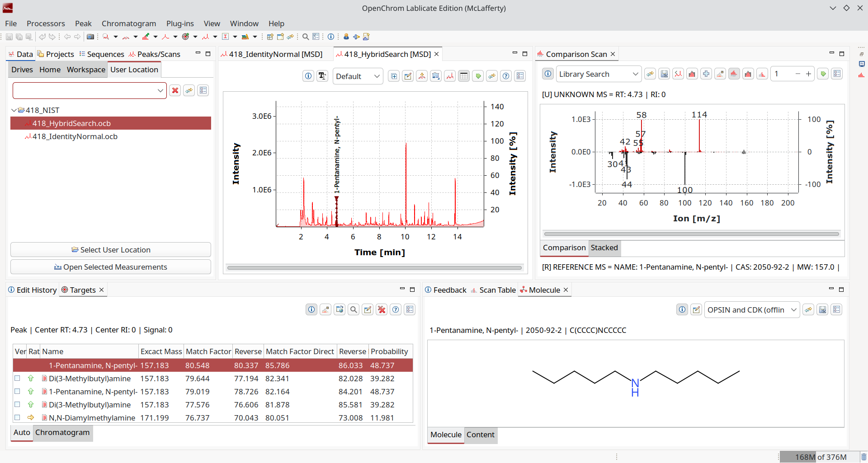Click the delete targets red X icon
The height and width of the screenshot is (463, 868).
(382, 309)
